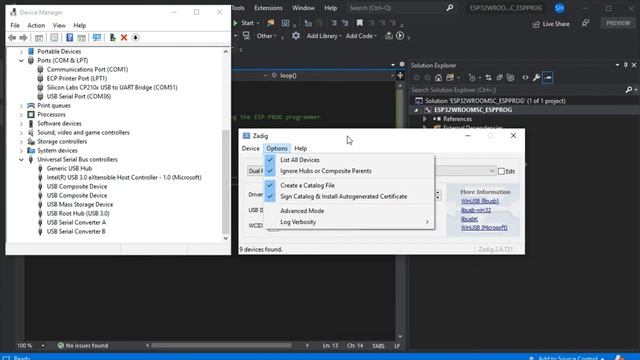Click the red X uninstall device icon

124,38
